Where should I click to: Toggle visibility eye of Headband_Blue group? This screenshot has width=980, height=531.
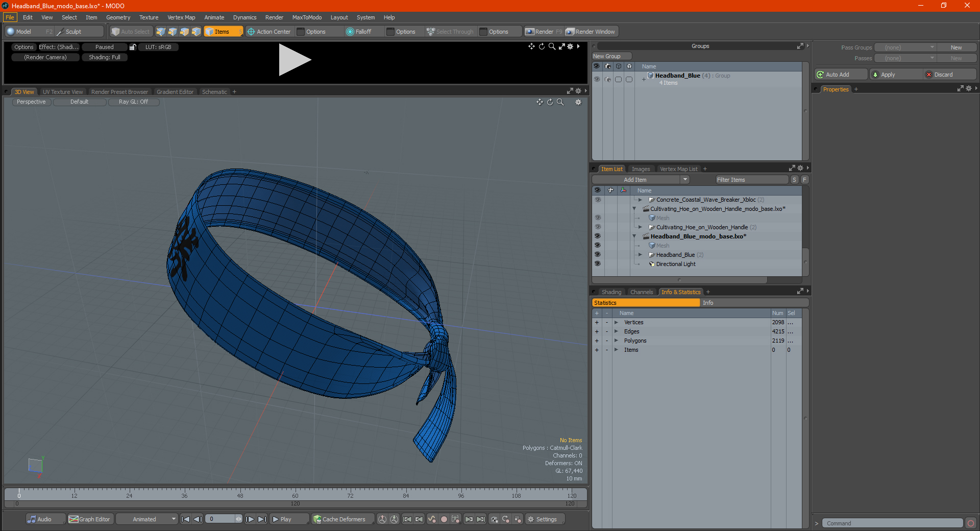click(x=597, y=79)
